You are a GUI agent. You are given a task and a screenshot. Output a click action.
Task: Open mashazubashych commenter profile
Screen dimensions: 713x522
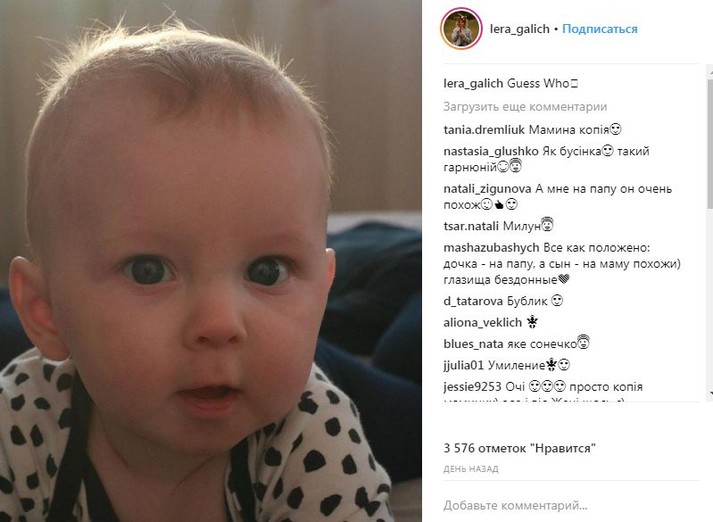click(x=491, y=248)
